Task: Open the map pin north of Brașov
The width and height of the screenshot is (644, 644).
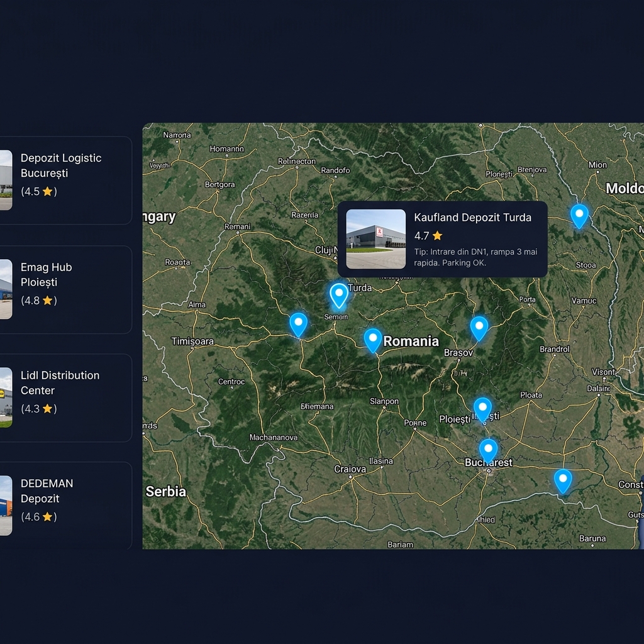Action: pyautogui.click(x=479, y=328)
